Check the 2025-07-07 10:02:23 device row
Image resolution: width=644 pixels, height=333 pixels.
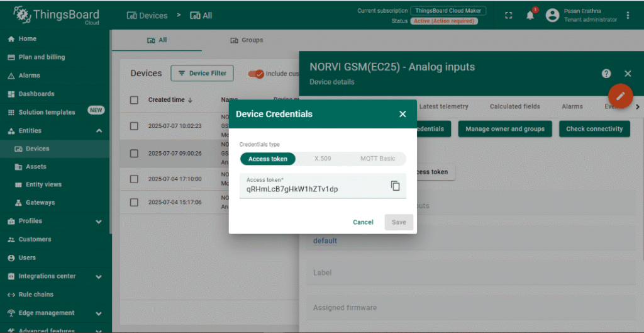pos(134,126)
